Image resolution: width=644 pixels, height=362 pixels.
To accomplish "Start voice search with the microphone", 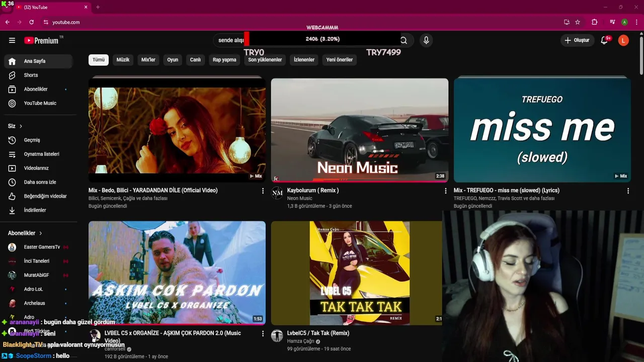I will tap(426, 40).
